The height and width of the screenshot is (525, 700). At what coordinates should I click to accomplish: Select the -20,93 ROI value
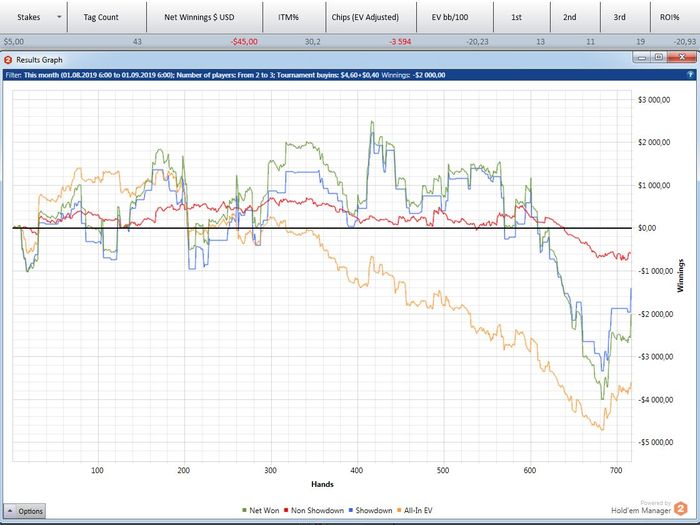pyautogui.click(x=684, y=42)
